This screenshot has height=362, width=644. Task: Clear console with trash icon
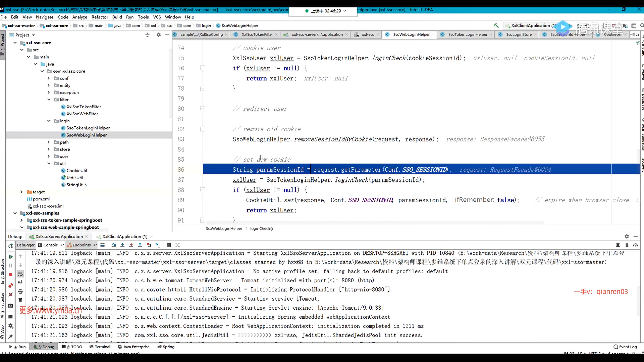pos(20,300)
